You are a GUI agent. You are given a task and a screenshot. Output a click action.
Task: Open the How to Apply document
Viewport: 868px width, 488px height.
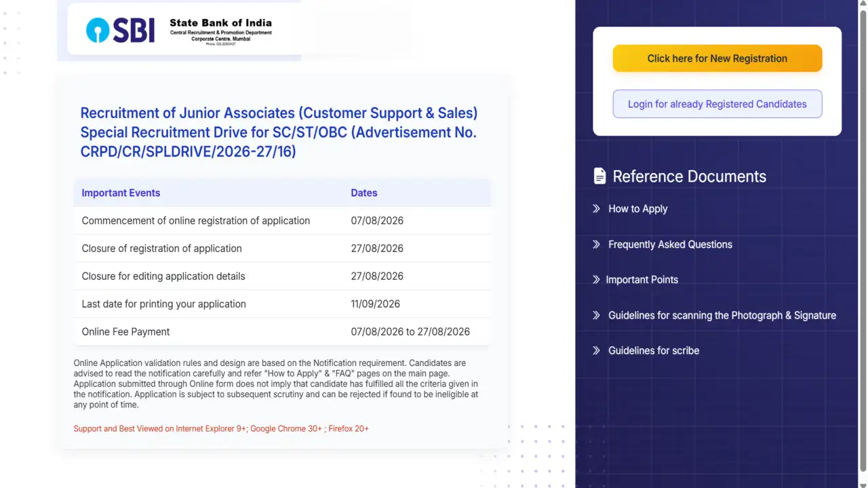[638, 209]
